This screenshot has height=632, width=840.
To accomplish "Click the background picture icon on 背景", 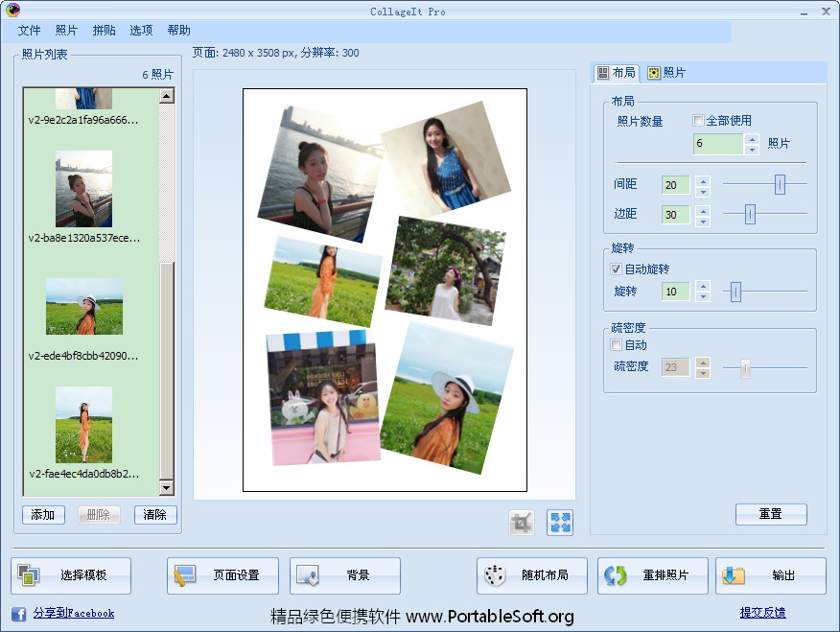I will coord(308,575).
